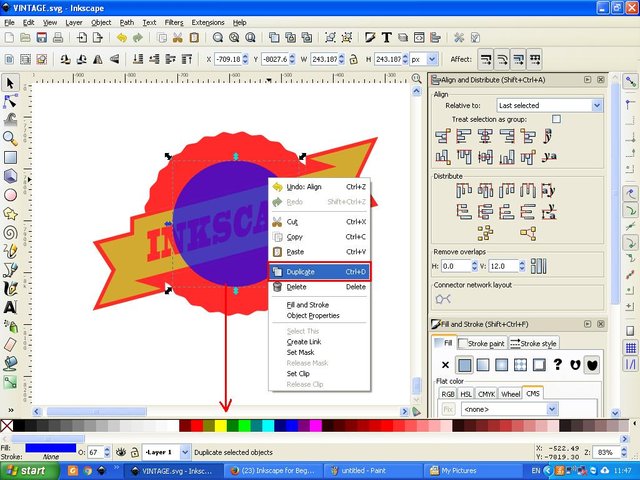Image resolution: width=640 pixels, height=480 pixels.
Task: Activate the Spiral tool
Action: 10,233
